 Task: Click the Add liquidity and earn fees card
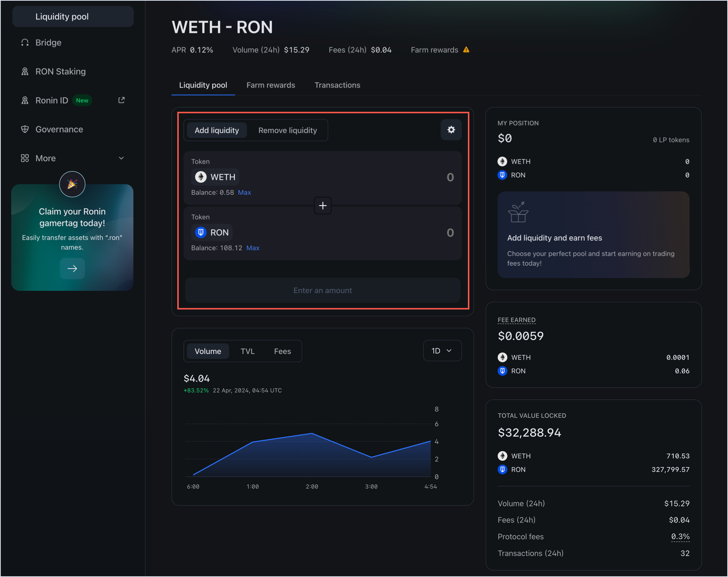click(593, 235)
